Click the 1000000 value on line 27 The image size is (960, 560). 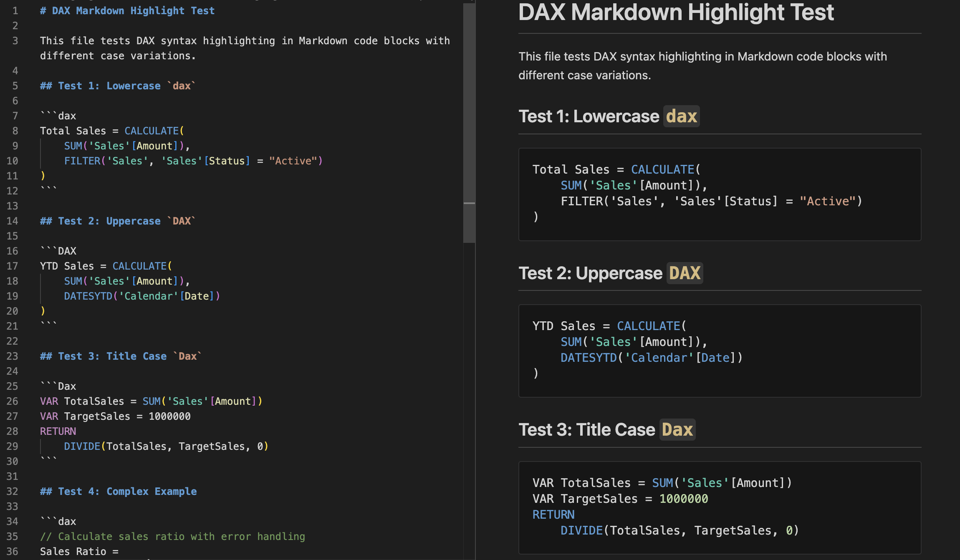tap(169, 416)
